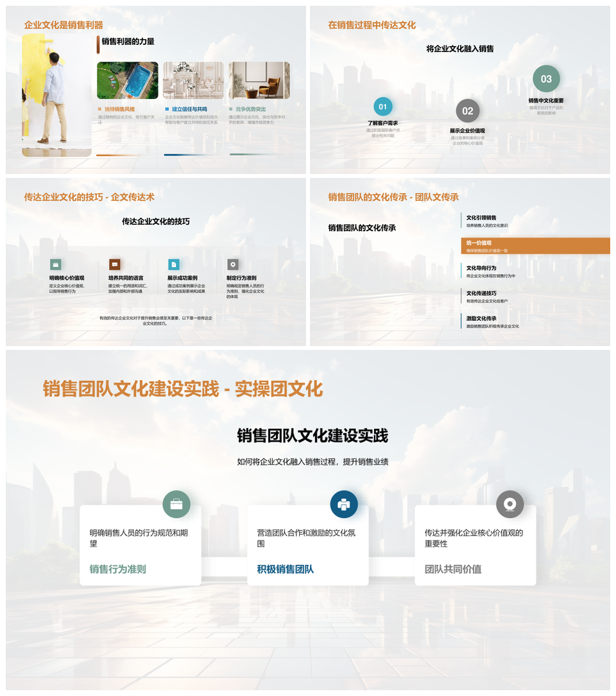Click the green briefcase icon above 明确核心价值观
The width and height of the screenshot is (616, 696).
56,265
